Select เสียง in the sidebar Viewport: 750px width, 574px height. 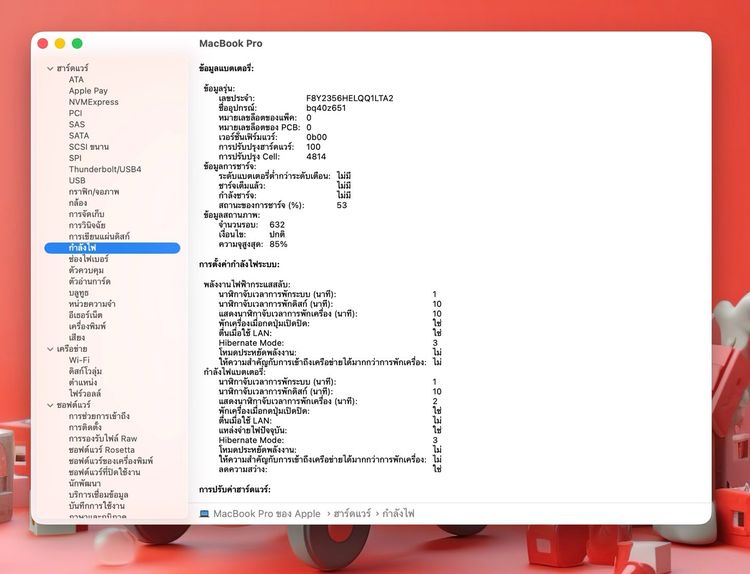click(77, 338)
